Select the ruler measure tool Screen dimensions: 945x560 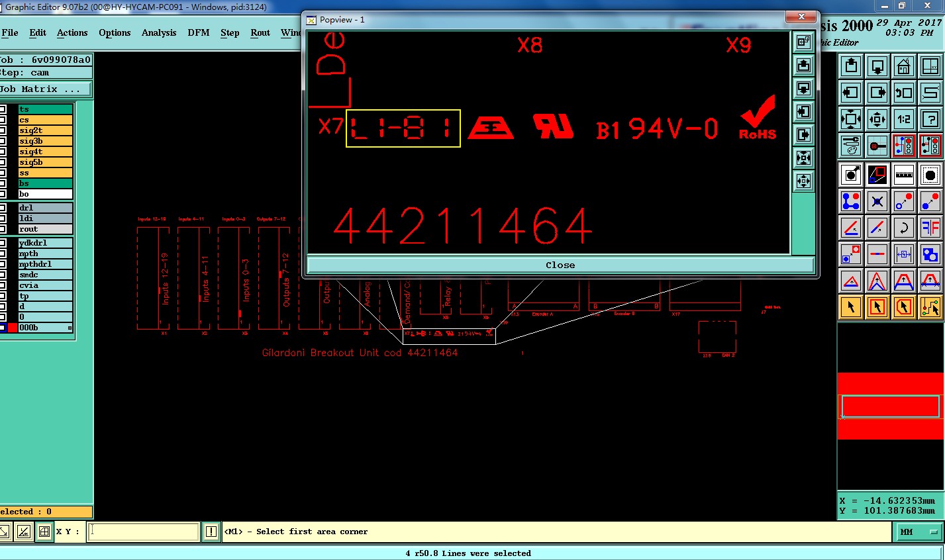pos(904,175)
